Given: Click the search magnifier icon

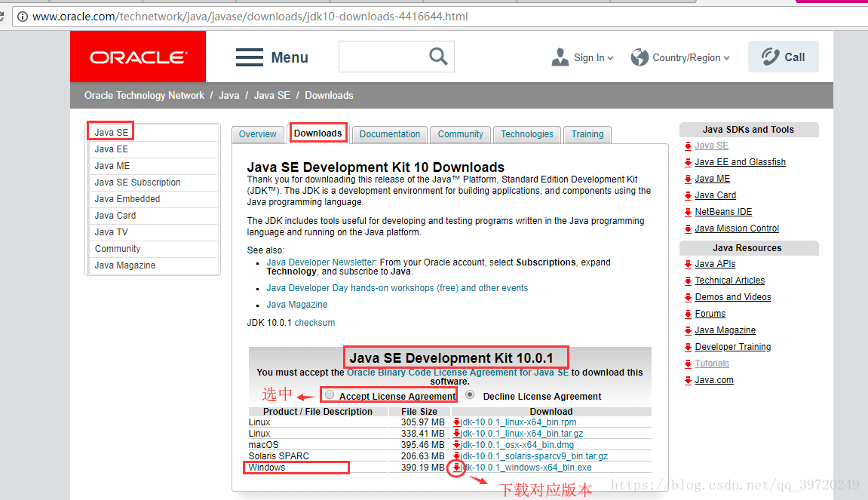Looking at the screenshot, I should coord(438,56).
